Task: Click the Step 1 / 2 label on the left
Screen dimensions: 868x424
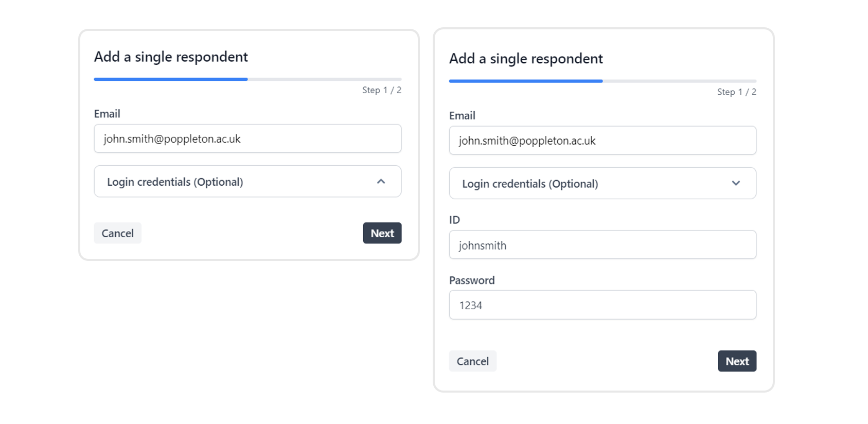Action: [381, 90]
